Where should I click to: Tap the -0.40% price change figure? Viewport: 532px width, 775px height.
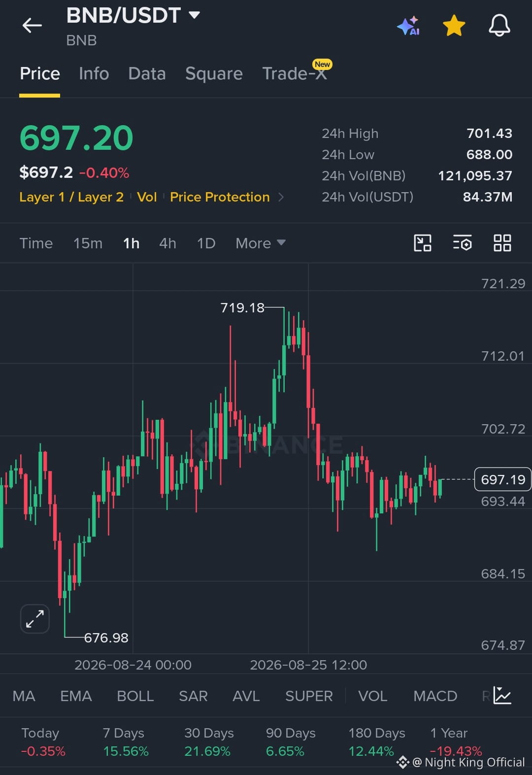pos(104,173)
